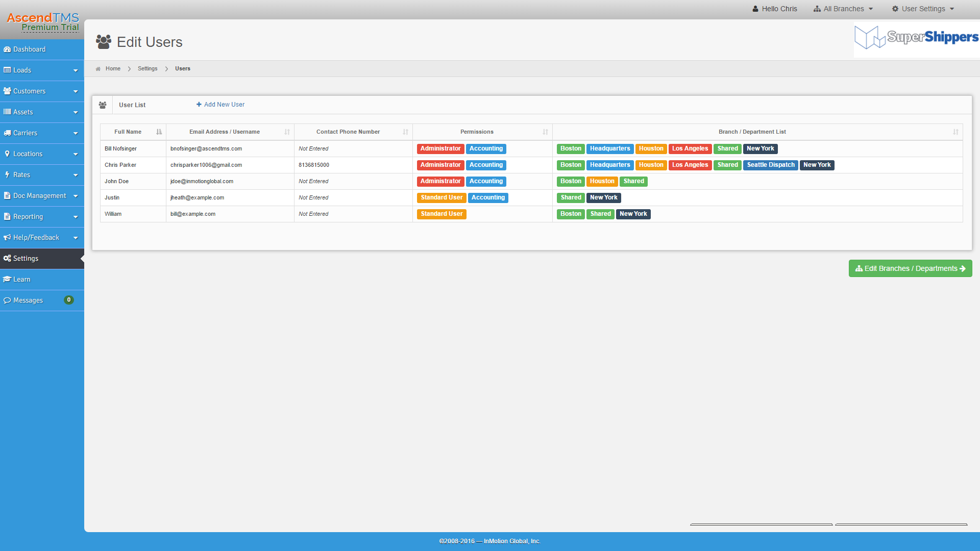This screenshot has height=551, width=980.
Task: Click the Learn graduation cap icon
Action: [7, 280]
